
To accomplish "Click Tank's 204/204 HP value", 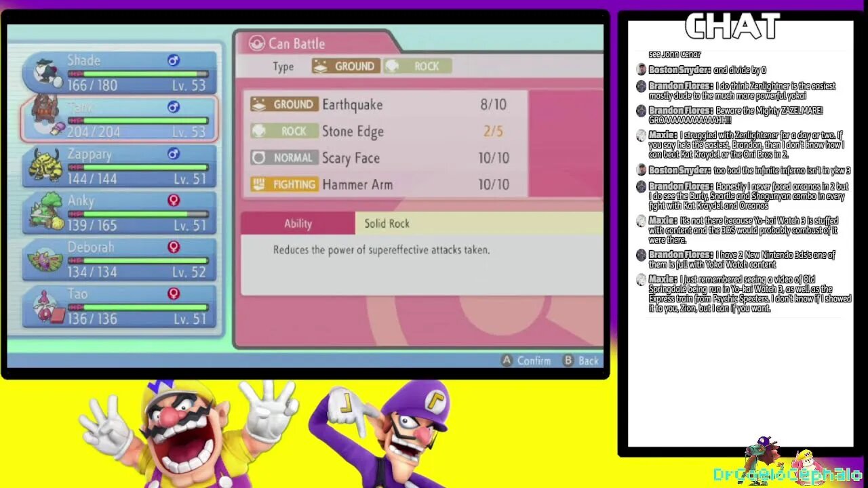I will (x=92, y=132).
